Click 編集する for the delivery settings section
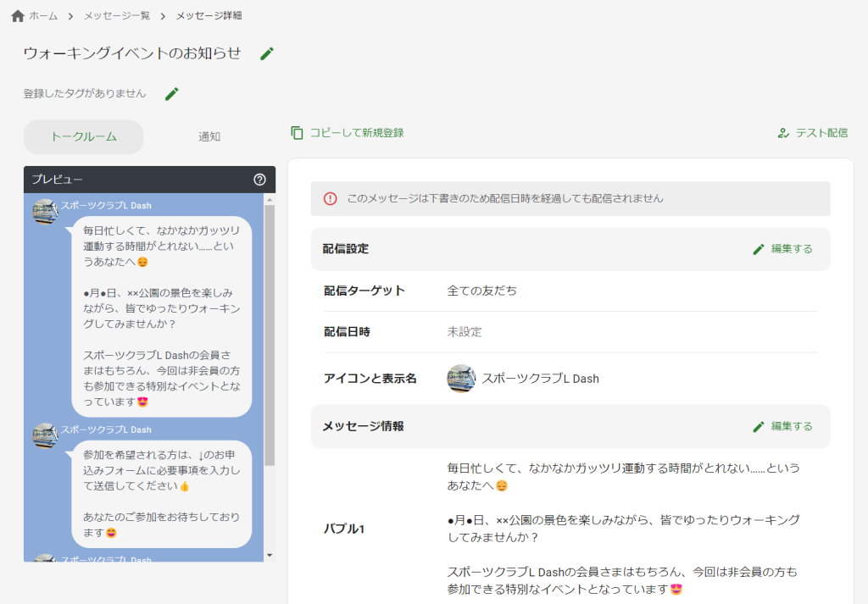868x604 pixels. (x=790, y=249)
